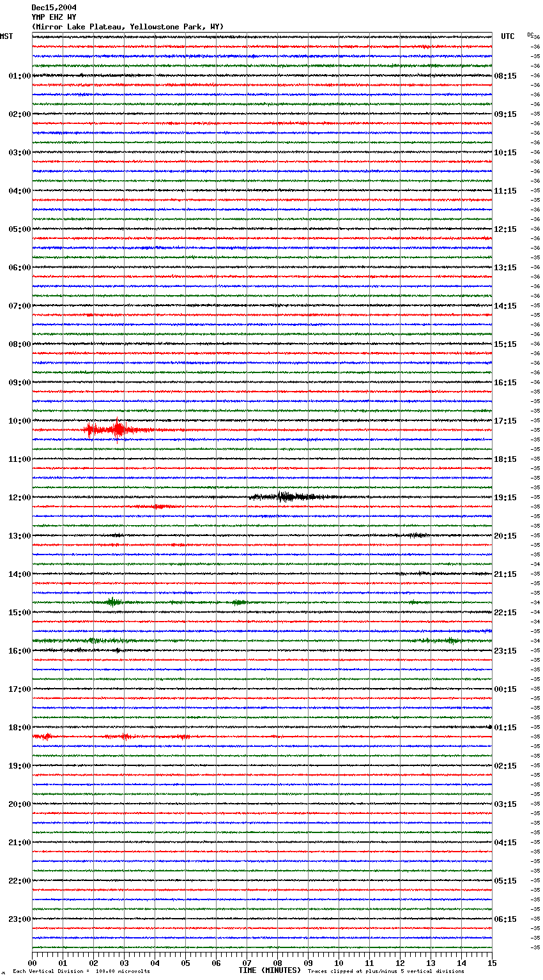Image resolution: width=543 pixels, height=980 pixels.
Task: Click the 00 minute tick label on time axis
Action: point(32,963)
